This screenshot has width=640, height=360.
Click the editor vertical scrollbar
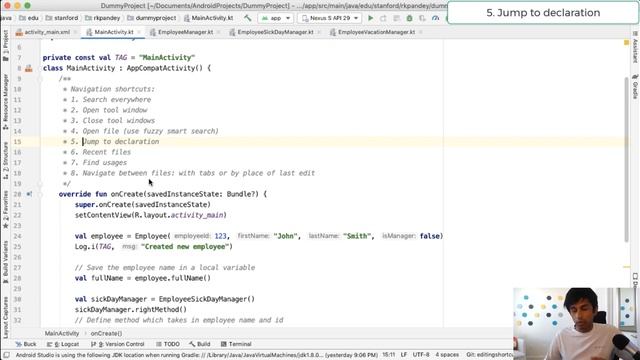(627, 159)
